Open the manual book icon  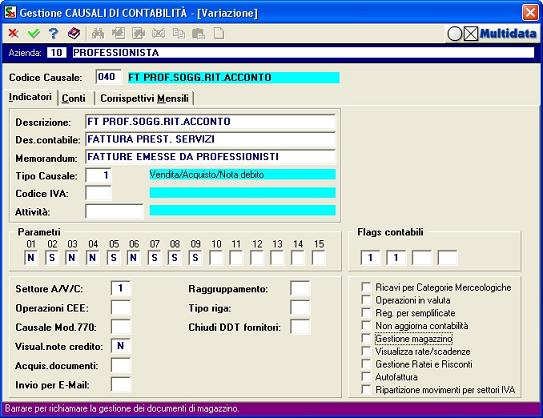(x=74, y=33)
